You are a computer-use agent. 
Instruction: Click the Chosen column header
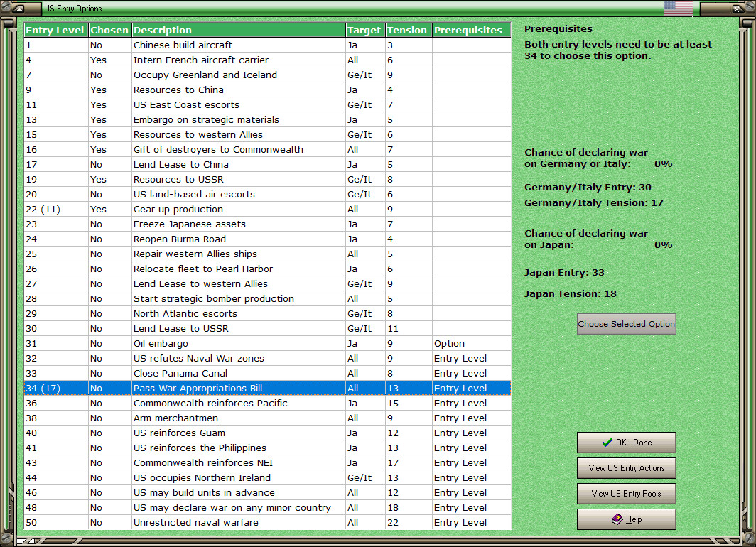tap(109, 30)
